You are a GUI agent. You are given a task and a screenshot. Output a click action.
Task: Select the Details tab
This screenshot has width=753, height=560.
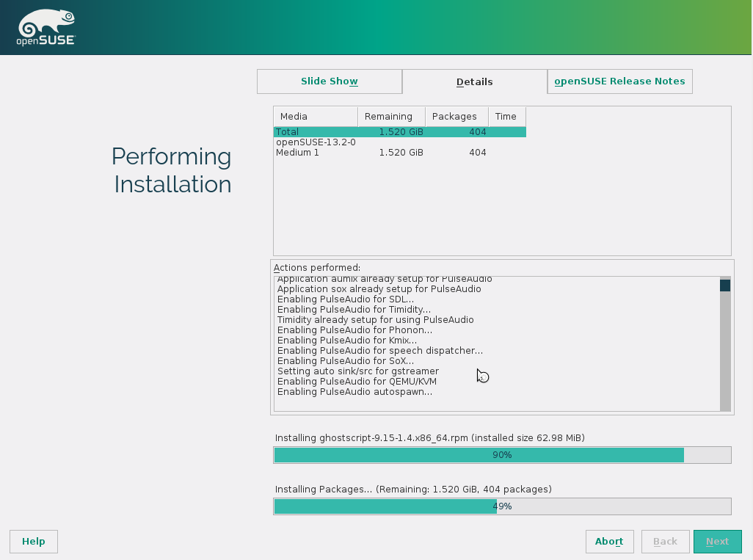[474, 81]
